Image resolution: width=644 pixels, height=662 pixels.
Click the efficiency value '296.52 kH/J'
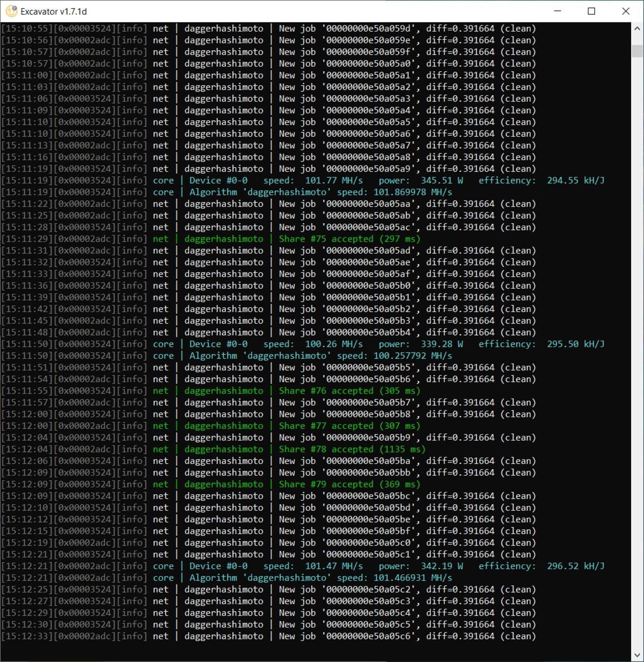(x=576, y=566)
